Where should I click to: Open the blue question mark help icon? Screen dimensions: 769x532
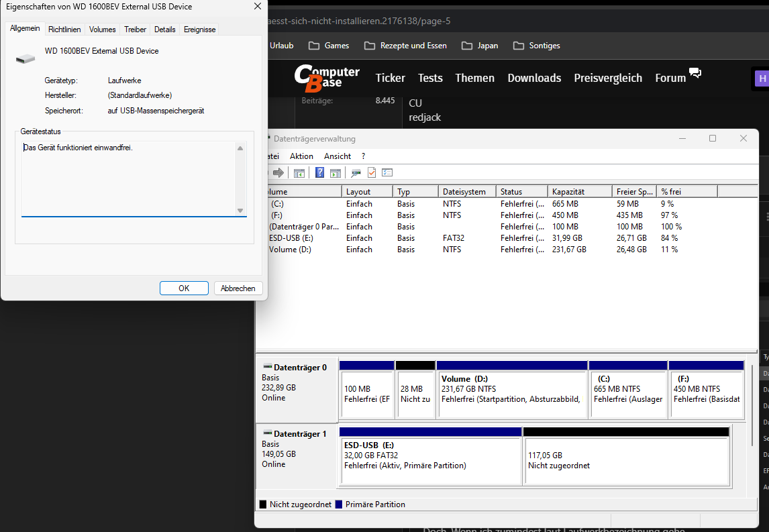(320, 172)
